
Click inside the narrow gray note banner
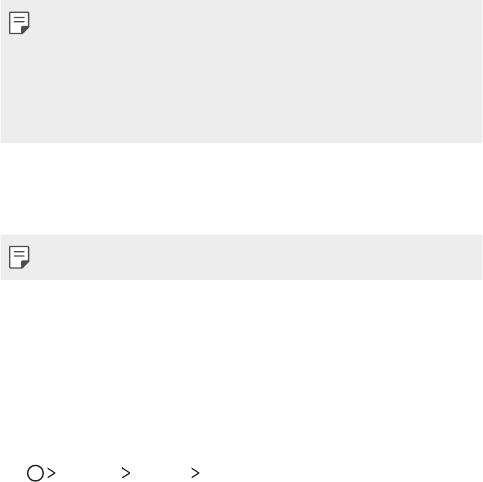coord(241,257)
